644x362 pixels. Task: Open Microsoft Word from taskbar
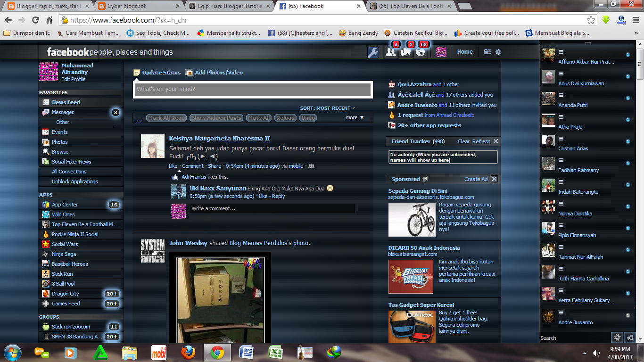(247, 352)
